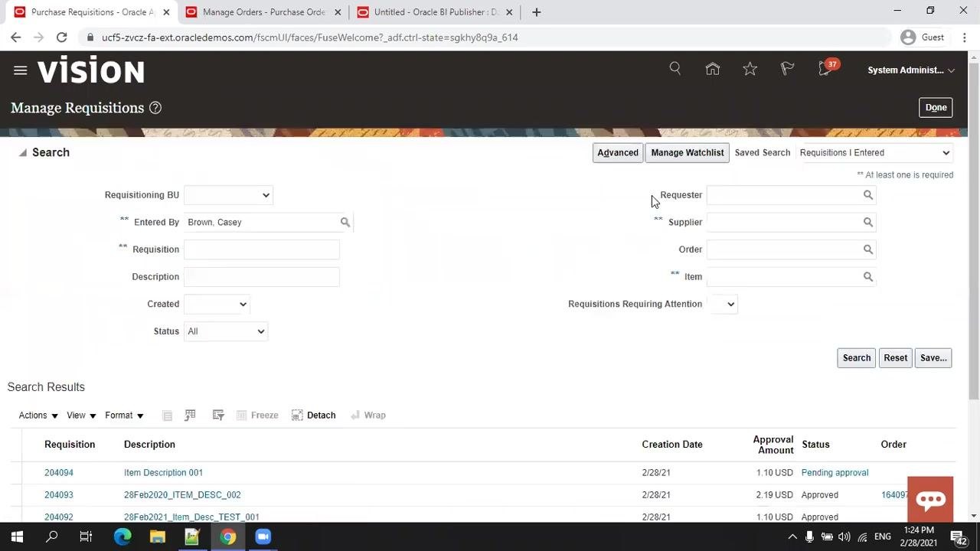Click the Search button

856,357
